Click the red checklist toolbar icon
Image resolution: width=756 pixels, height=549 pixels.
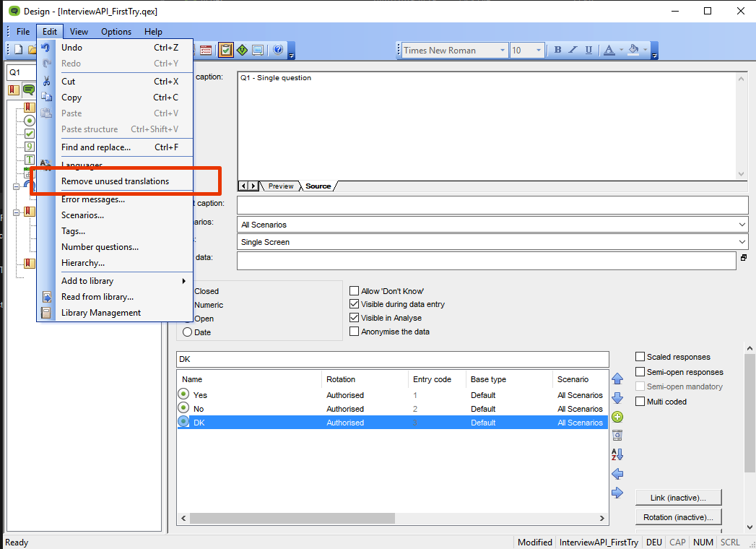tap(206, 50)
